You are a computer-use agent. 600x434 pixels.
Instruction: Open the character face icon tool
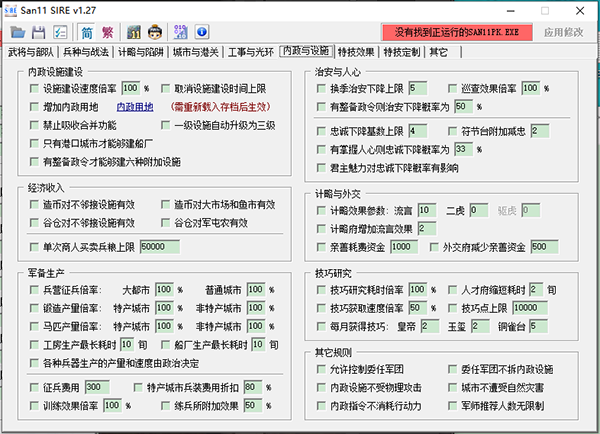(155, 32)
